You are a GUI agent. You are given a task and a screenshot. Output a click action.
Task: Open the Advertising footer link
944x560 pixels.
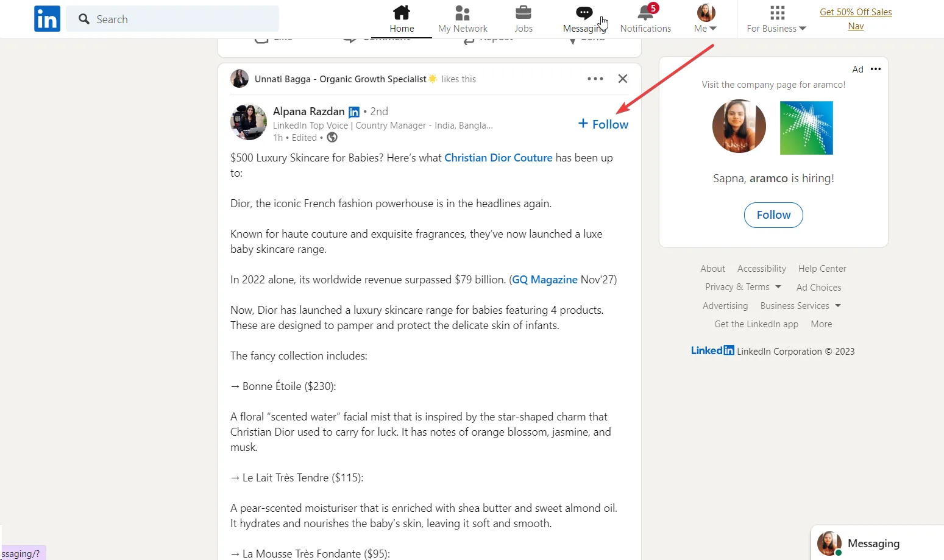coord(725,306)
